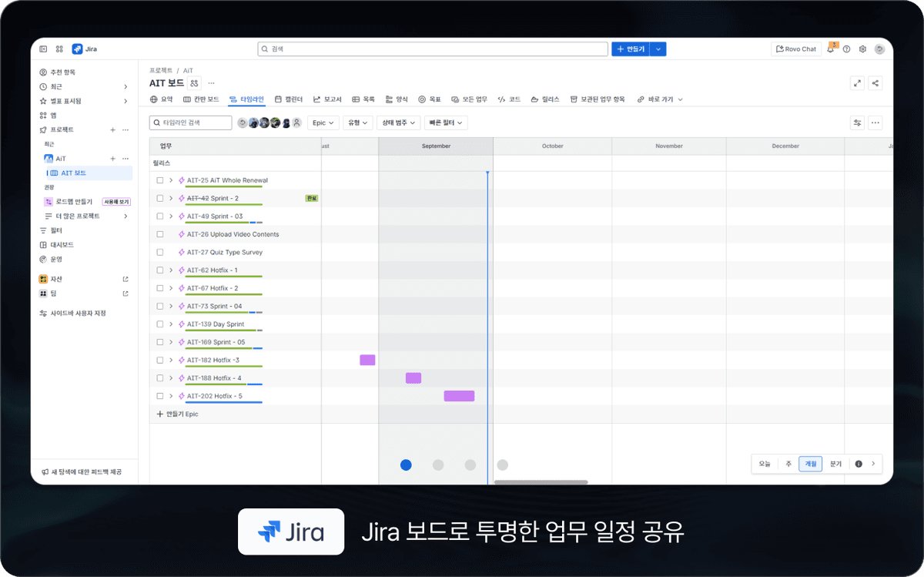Image resolution: width=924 pixels, height=577 pixels.
Task: Click the share icon near board title
Action: (x=875, y=83)
